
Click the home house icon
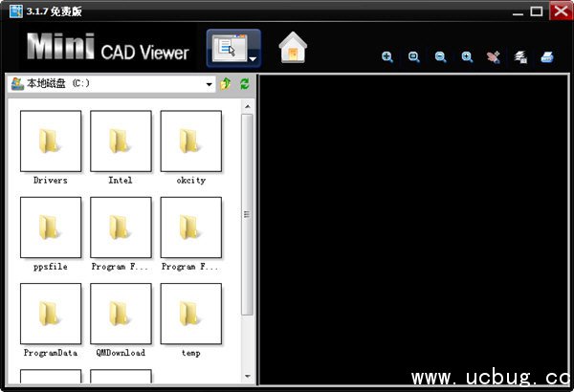pos(293,48)
